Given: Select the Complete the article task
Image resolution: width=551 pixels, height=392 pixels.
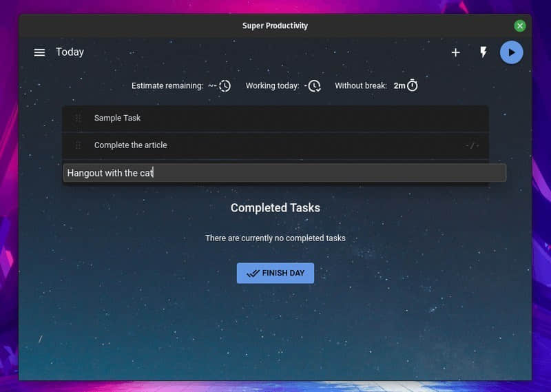Looking at the screenshot, I should pos(275,145).
